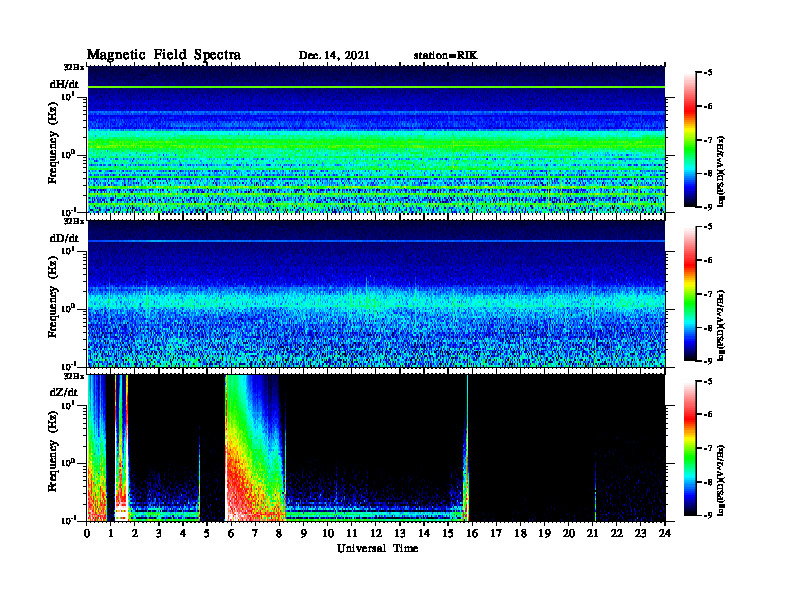Screen dimensions: 792x612
Task: Click the thin horizontal line in dD/dt spectrogram
Action: [376, 241]
